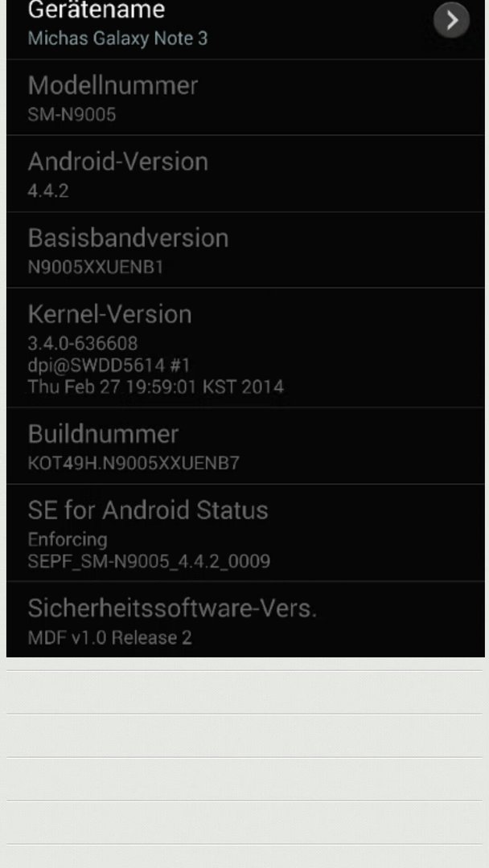
Task: Click the 3.4.0-636608 kernel text
Action: (83, 343)
